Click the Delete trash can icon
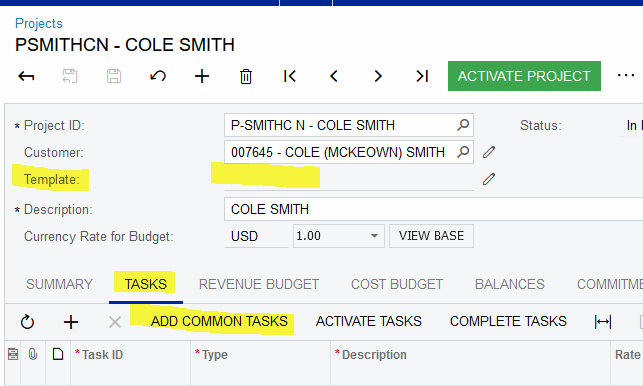 246,76
